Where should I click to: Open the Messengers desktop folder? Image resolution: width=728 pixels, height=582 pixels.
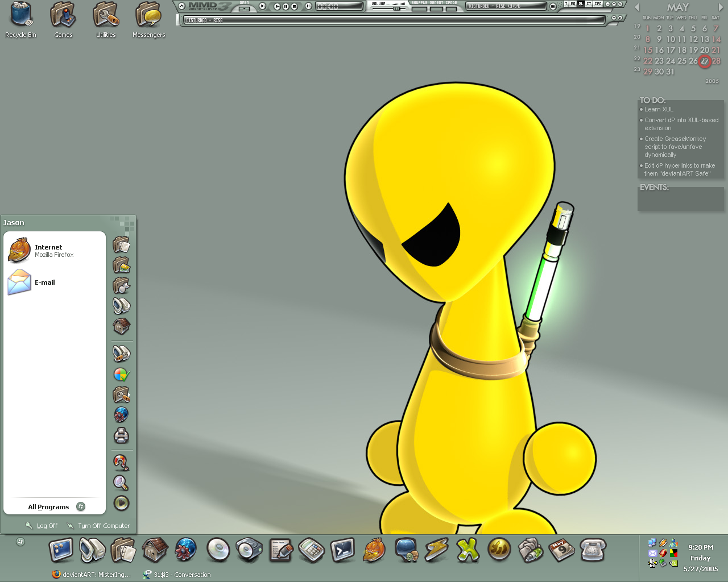pos(148,15)
